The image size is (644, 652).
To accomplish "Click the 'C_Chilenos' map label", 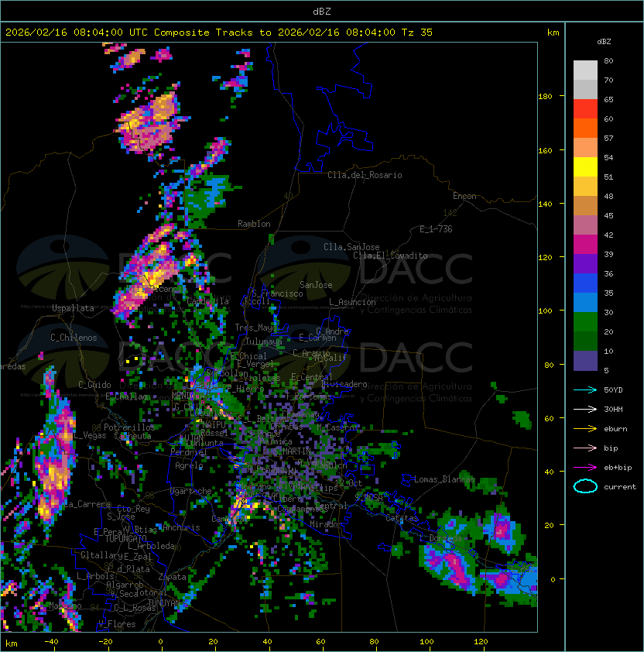I will [x=74, y=338].
